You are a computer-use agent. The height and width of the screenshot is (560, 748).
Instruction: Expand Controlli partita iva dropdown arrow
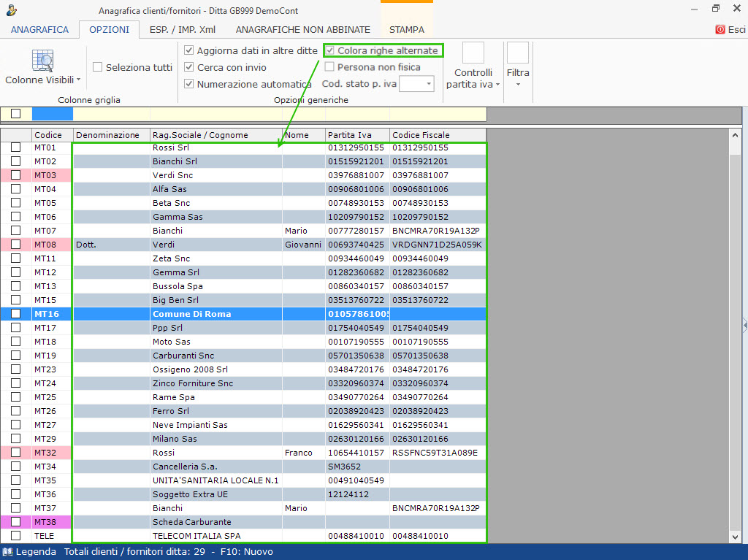pyautogui.click(x=497, y=85)
